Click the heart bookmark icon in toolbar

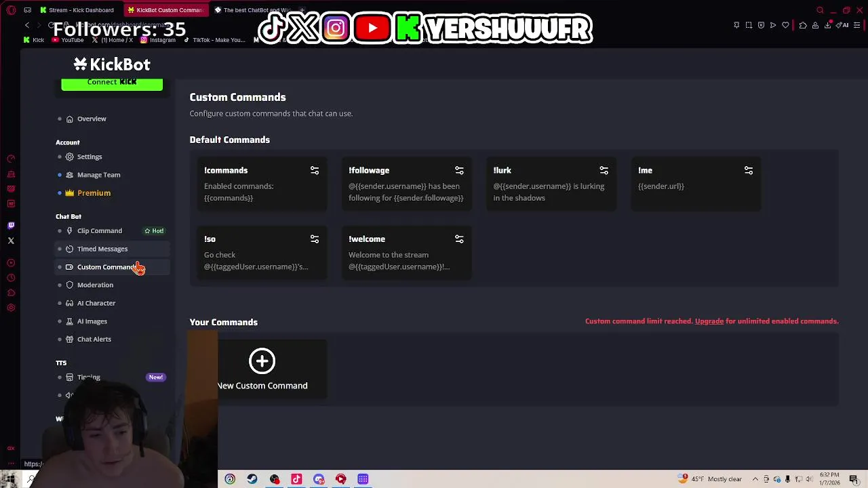click(785, 25)
